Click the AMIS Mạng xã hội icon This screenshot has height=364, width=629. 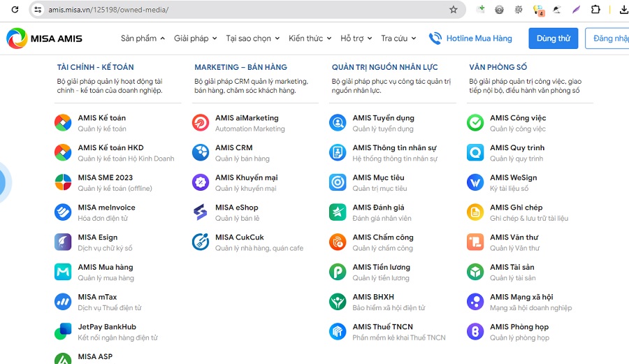pos(475,302)
